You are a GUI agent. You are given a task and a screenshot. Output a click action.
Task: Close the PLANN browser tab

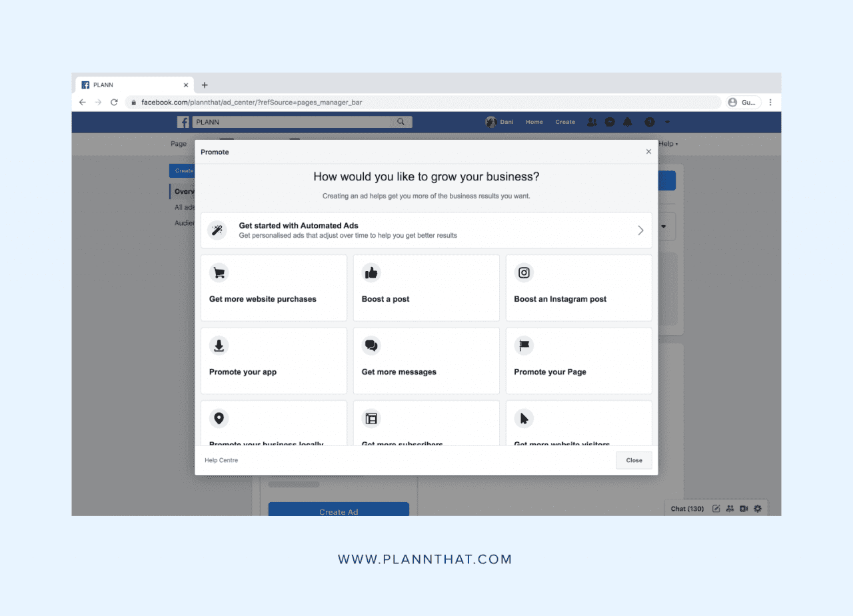[x=186, y=85]
